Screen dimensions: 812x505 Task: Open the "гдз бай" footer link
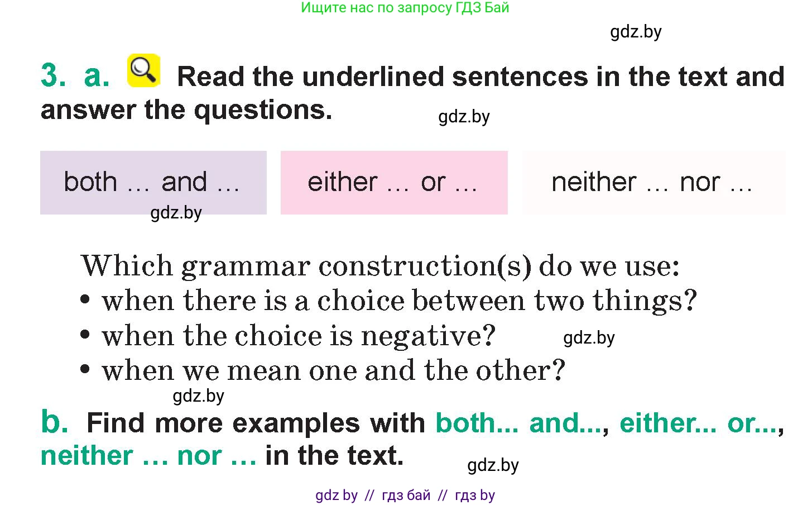point(406,495)
